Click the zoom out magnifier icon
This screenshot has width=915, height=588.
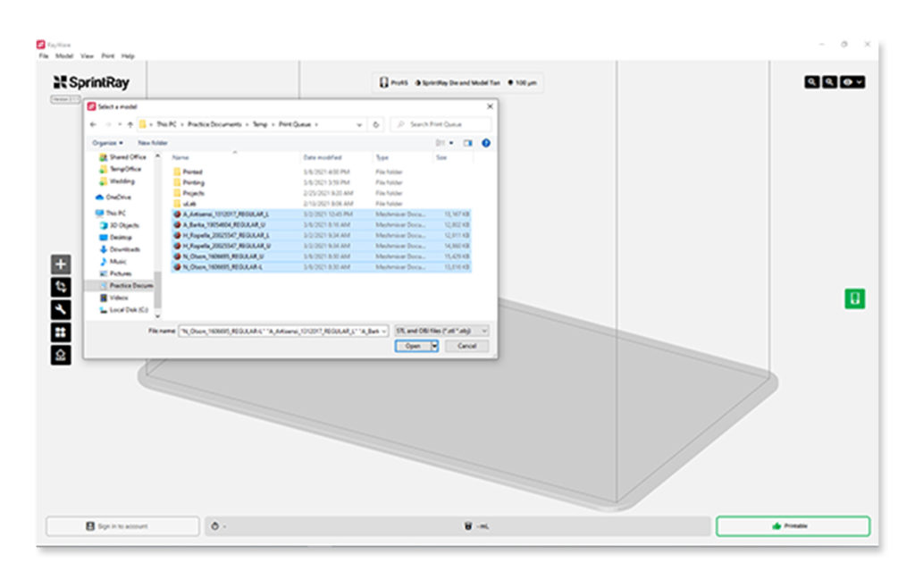(x=830, y=82)
